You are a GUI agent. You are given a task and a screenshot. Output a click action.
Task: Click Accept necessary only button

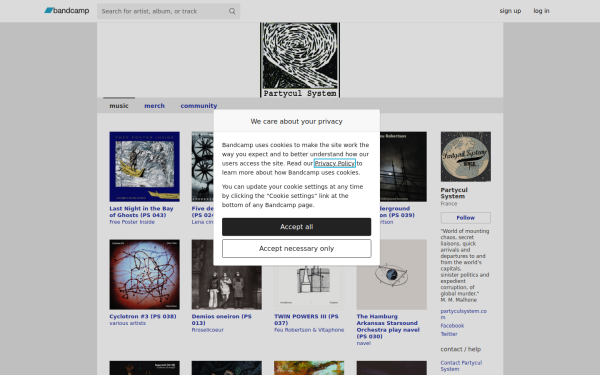[297, 249]
